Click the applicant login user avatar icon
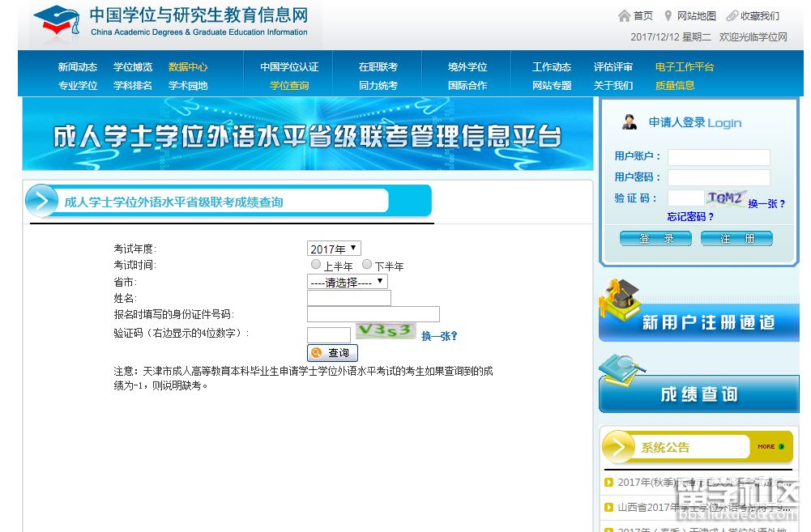 [x=629, y=122]
